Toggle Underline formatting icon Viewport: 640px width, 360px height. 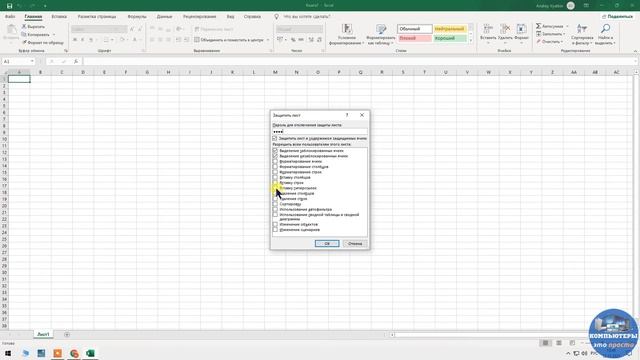(91, 40)
